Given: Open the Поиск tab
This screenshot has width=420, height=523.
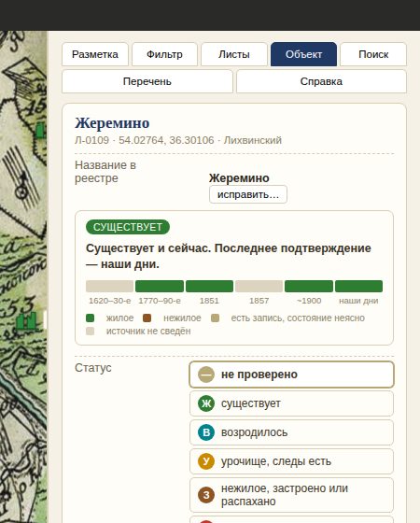Looking at the screenshot, I should pos(373,54).
